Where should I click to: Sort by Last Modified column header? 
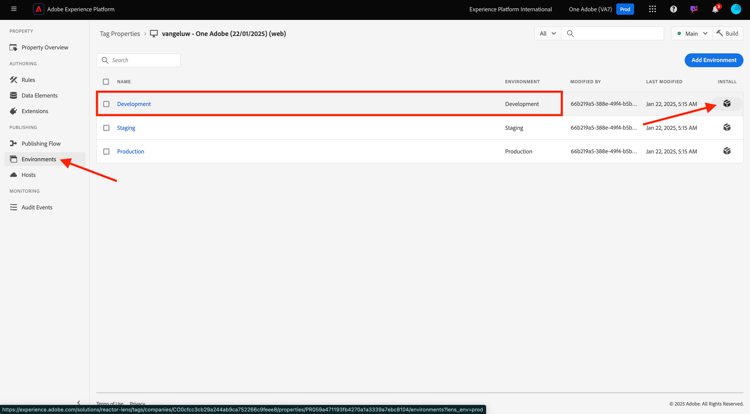(664, 82)
